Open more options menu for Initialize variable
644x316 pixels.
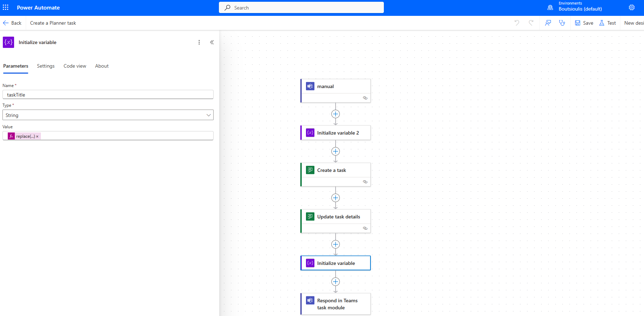tap(199, 42)
